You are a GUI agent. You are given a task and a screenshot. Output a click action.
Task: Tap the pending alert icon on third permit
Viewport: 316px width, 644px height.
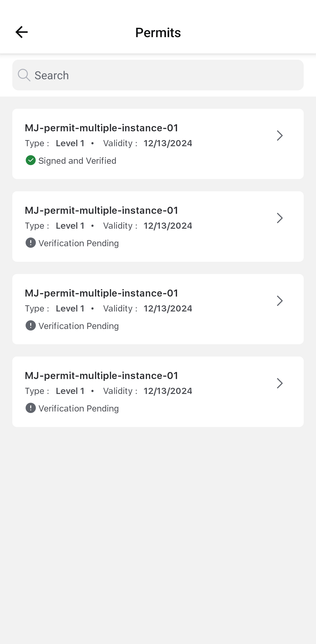31,326
